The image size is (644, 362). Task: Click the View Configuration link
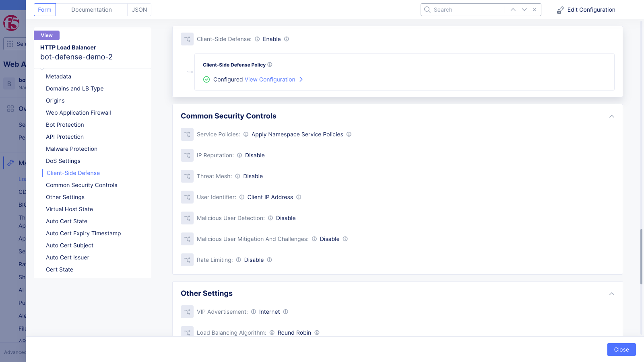[270, 79]
